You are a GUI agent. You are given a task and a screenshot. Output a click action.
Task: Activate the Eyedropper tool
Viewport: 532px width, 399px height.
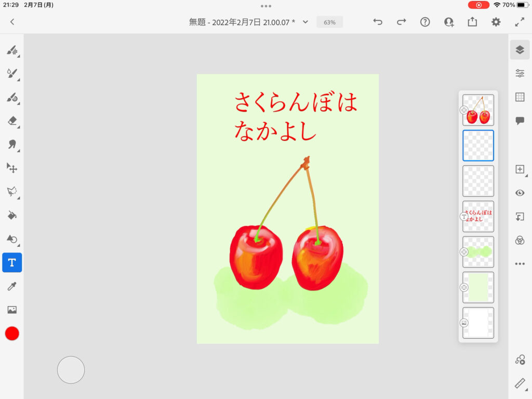pos(12,286)
